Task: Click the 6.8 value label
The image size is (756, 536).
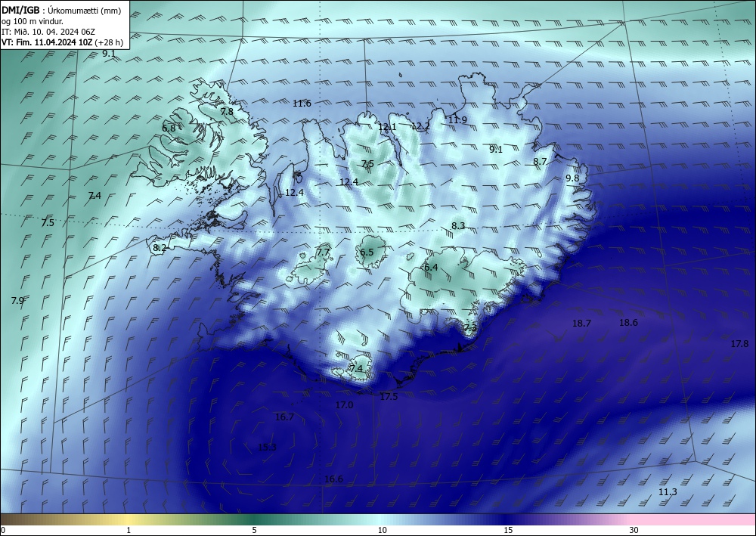Action: (x=169, y=129)
